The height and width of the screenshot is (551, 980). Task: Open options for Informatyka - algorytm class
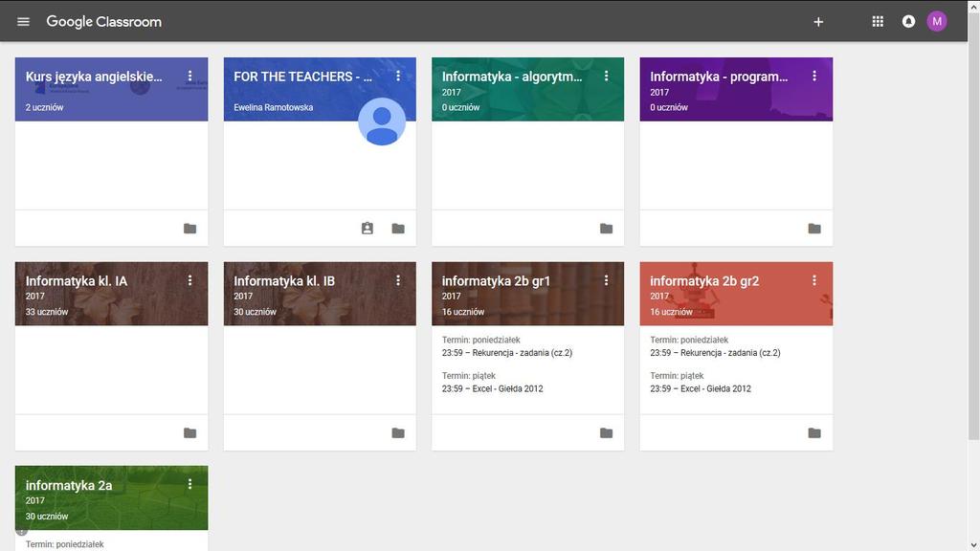coord(606,77)
